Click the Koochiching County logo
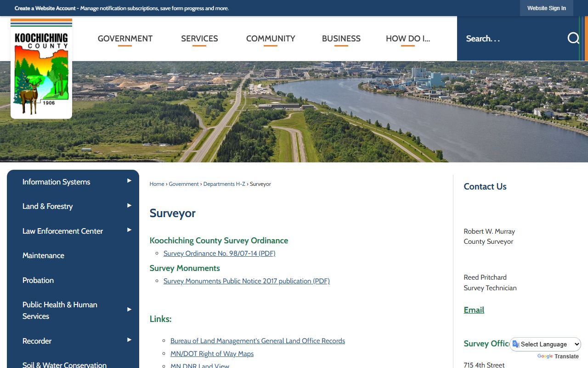Viewport: 588px width, 368px height. click(41, 69)
